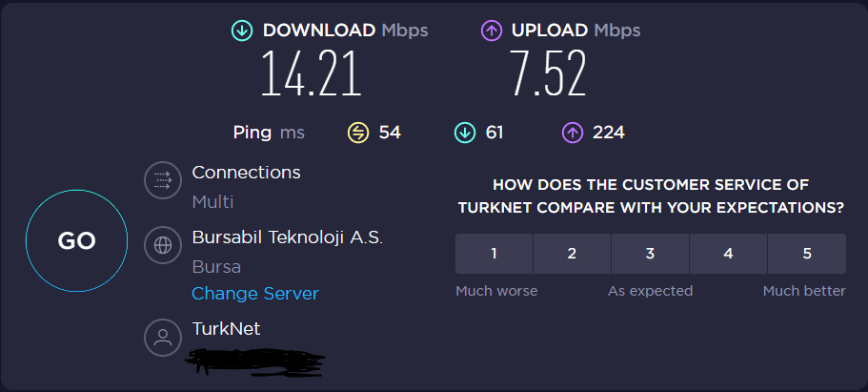Viewport: 868px width, 392px height.
Task: Click the download arrow icon beside DOWNLOAD
Action: (x=242, y=31)
